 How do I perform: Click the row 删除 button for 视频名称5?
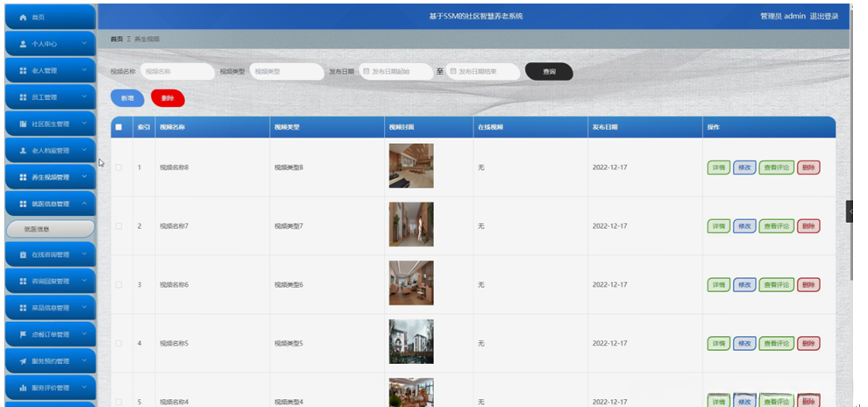(808, 343)
